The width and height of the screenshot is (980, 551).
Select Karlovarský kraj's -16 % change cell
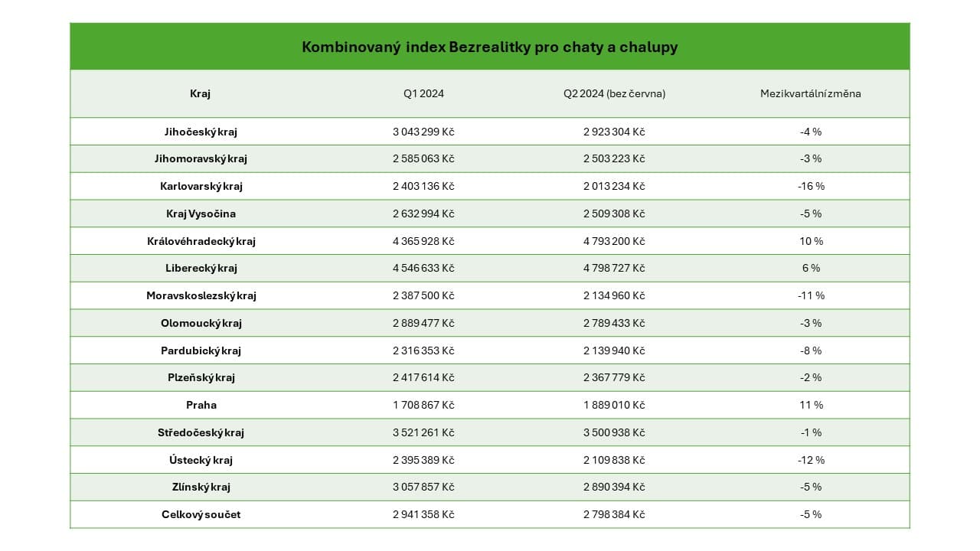pyautogui.click(x=810, y=187)
